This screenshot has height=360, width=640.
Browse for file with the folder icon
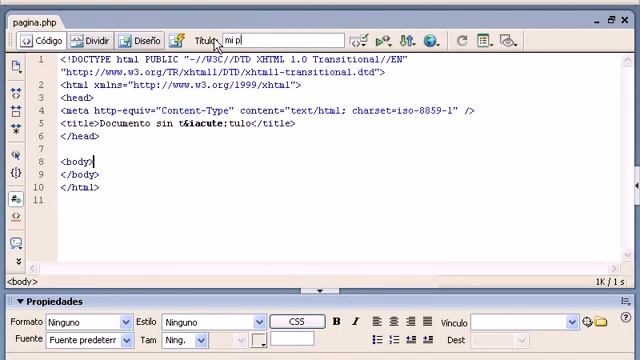pos(601,322)
